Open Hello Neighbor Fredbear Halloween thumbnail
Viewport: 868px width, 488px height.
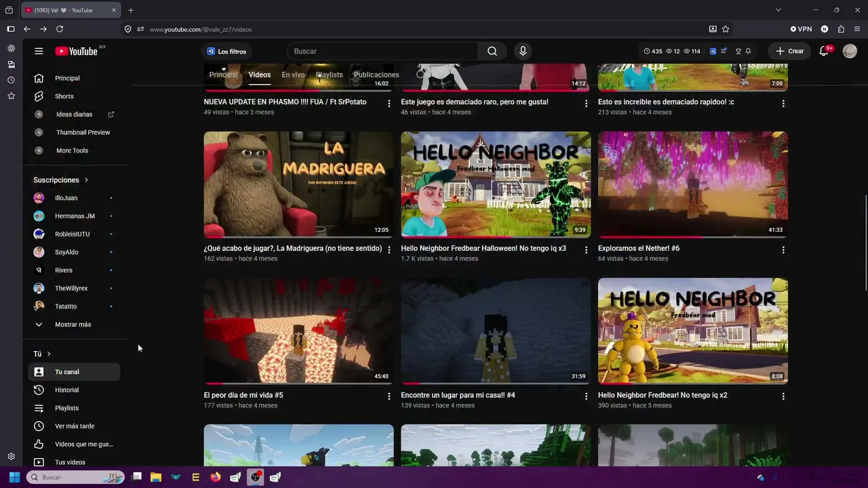pyautogui.click(x=496, y=184)
